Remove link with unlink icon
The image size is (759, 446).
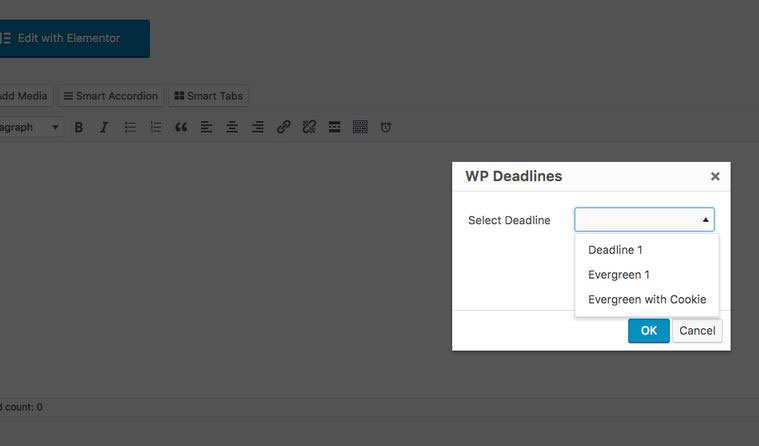point(309,127)
